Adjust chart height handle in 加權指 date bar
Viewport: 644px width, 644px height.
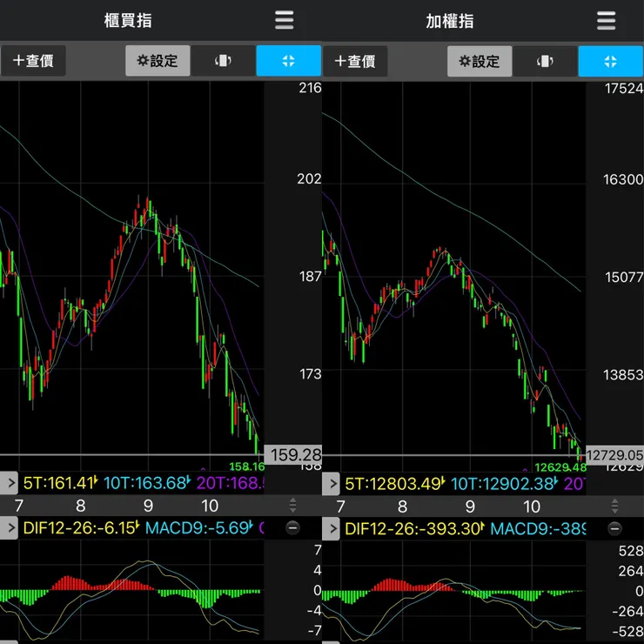[614, 506]
